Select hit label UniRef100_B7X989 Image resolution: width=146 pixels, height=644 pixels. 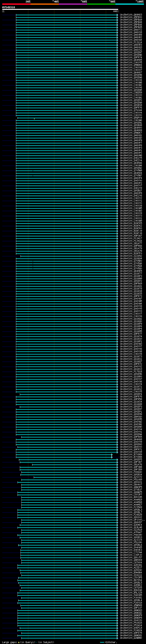pyautogui.click(x=131, y=454)
